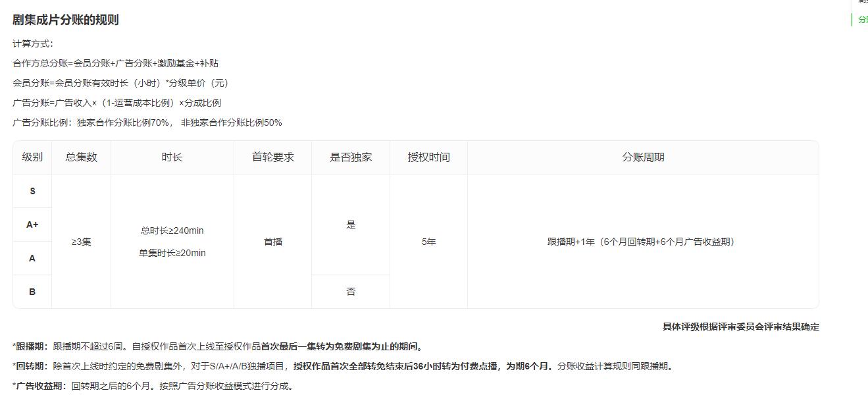
Task: Click the 总集数 column header
Action: [81, 157]
